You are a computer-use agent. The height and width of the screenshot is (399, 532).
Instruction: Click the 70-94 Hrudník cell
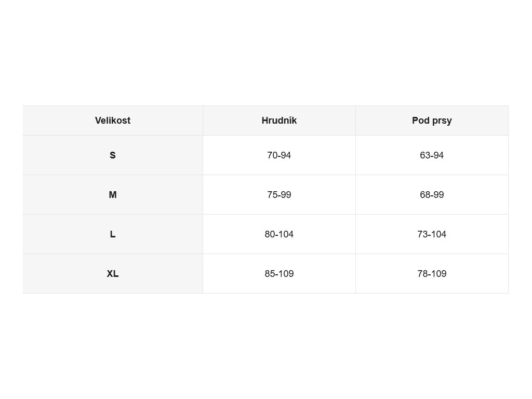pyautogui.click(x=279, y=155)
